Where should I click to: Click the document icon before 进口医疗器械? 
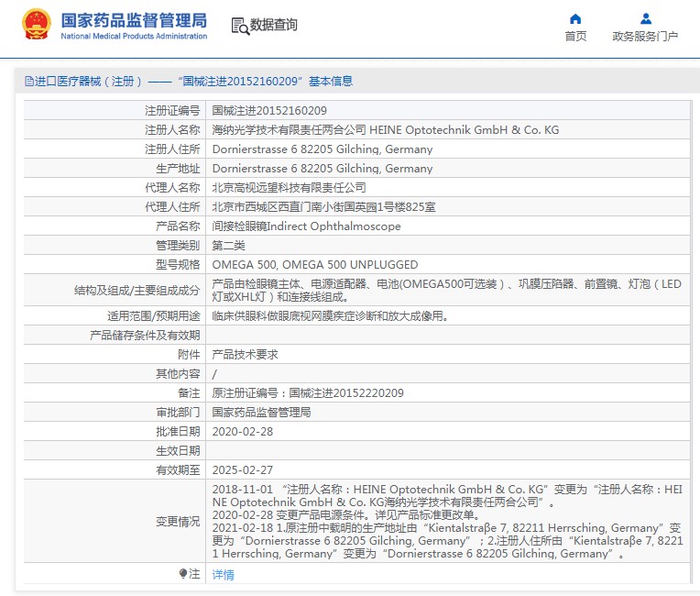(28, 81)
